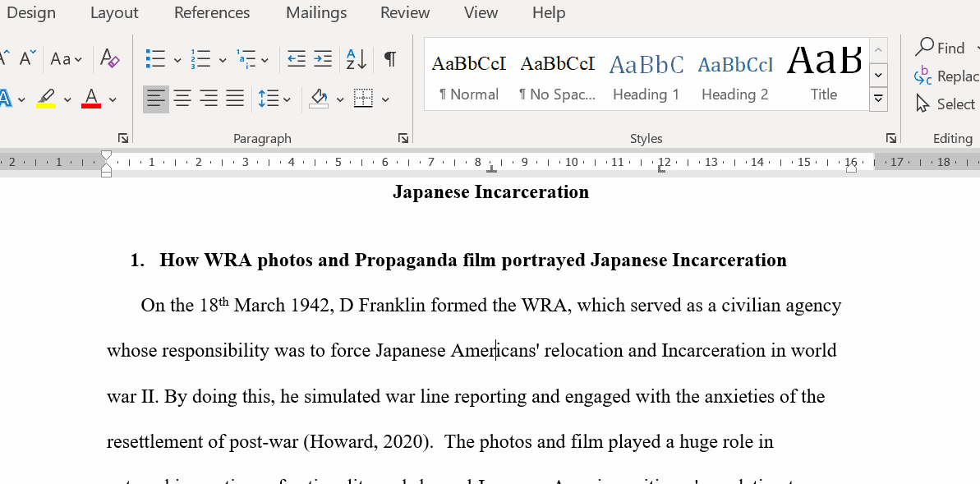Toggle Center alignment
The image size is (980, 484).
click(x=182, y=99)
